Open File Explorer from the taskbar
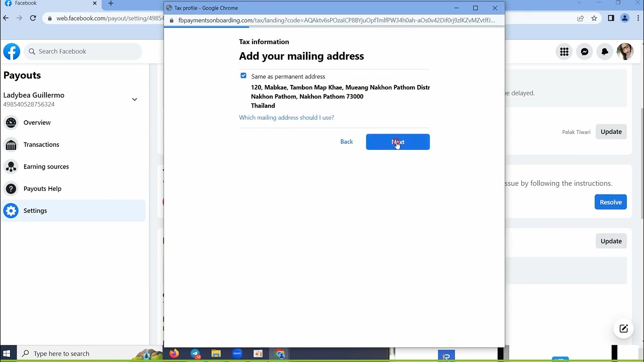This screenshot has width=644, height=362. point(216,354)
